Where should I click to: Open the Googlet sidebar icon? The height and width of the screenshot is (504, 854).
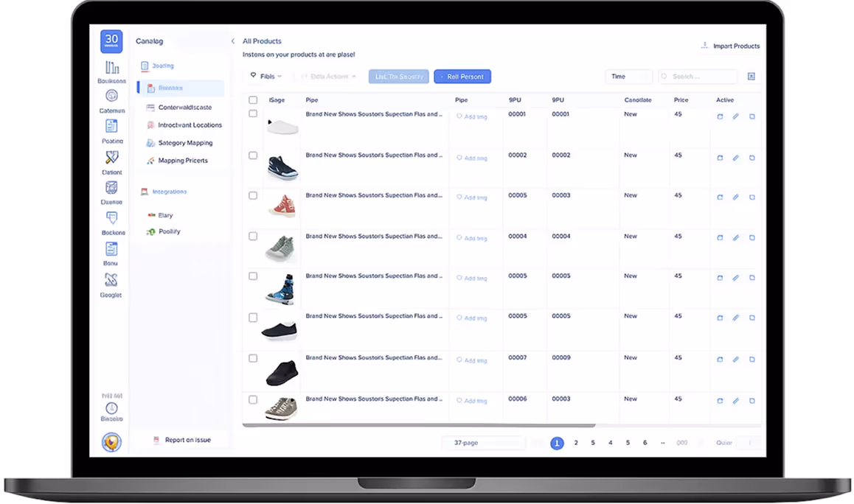111,280
